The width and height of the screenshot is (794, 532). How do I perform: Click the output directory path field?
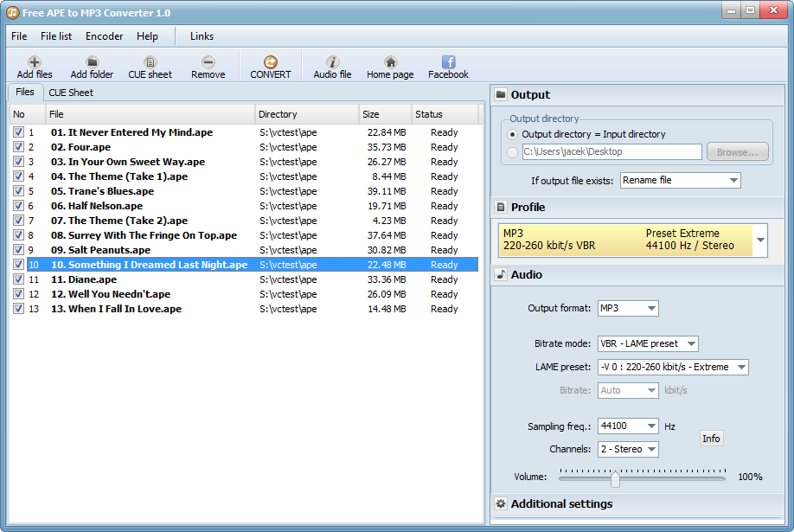[612, 151]
